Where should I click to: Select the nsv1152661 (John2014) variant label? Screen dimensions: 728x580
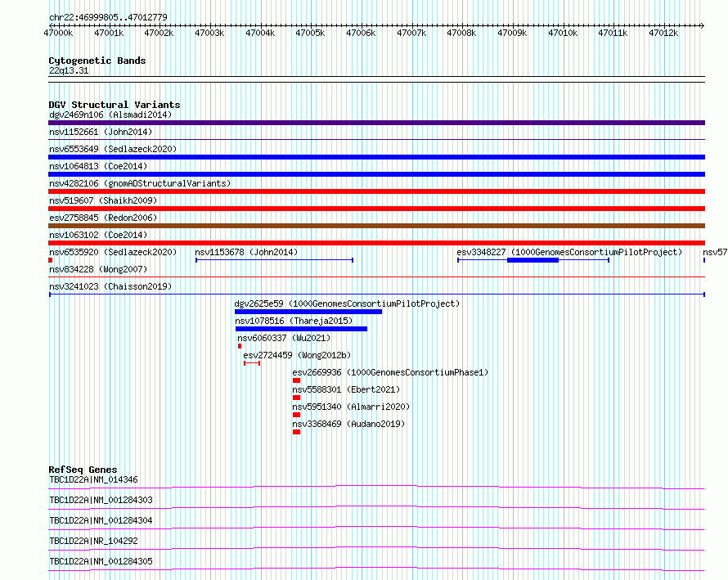coord(101,132)
